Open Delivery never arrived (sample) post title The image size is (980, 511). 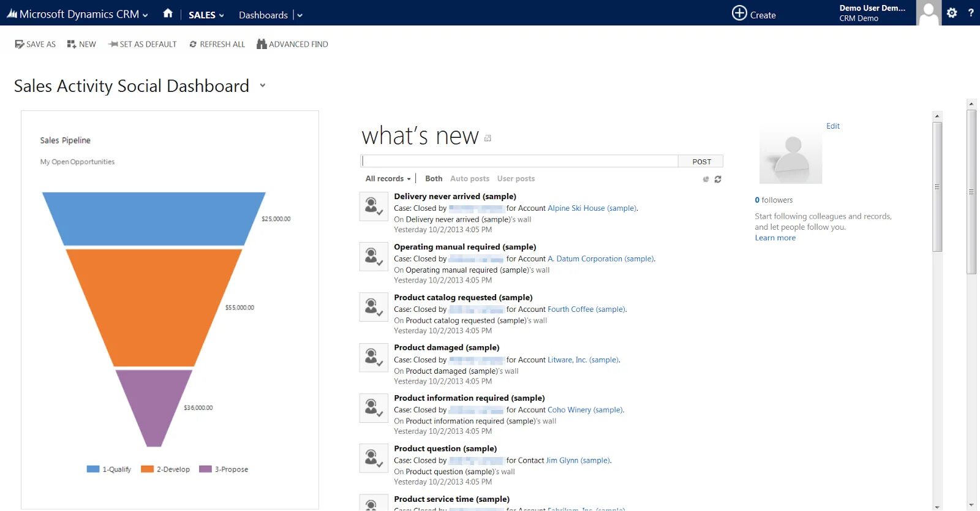point(455,197)
